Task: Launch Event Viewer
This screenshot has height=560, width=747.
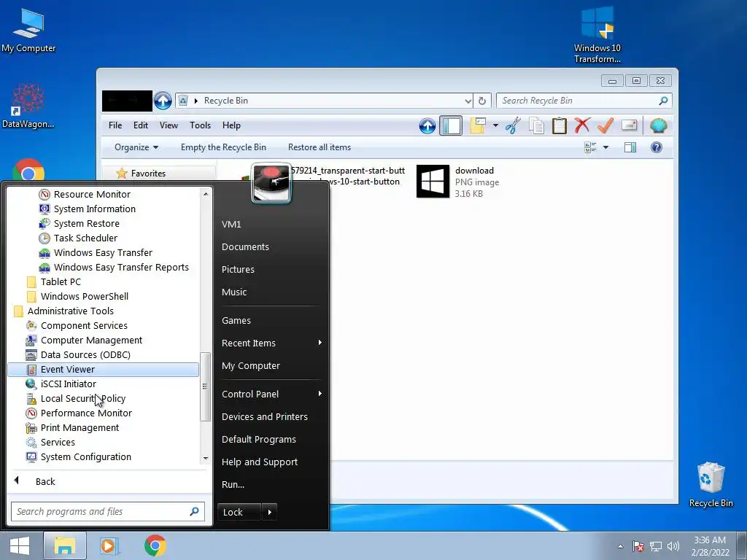Action: (x=104, y=370)
